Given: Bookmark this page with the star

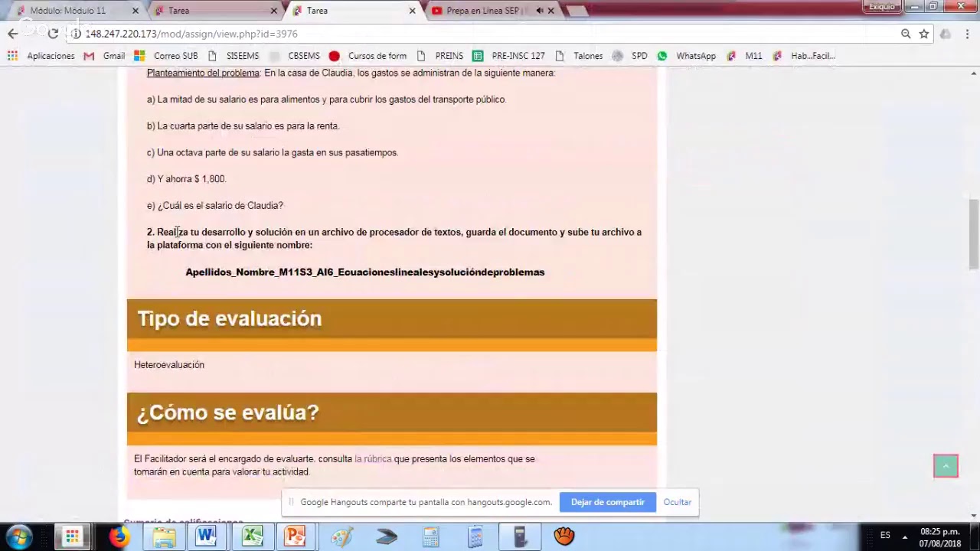Looking at the screenshot, I should (x=924, y=34).
